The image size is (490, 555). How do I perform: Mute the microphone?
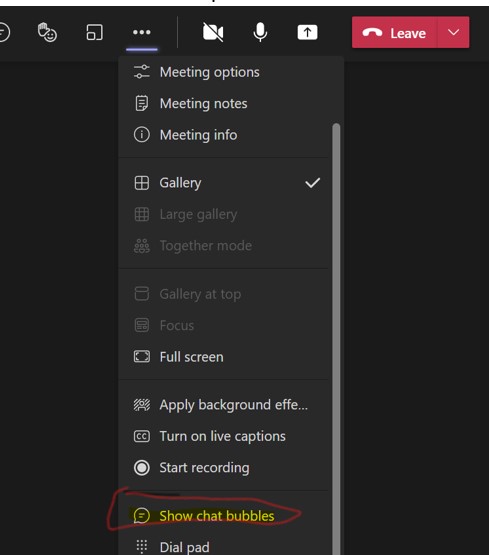pyautogui.click(x=260, y=33)
